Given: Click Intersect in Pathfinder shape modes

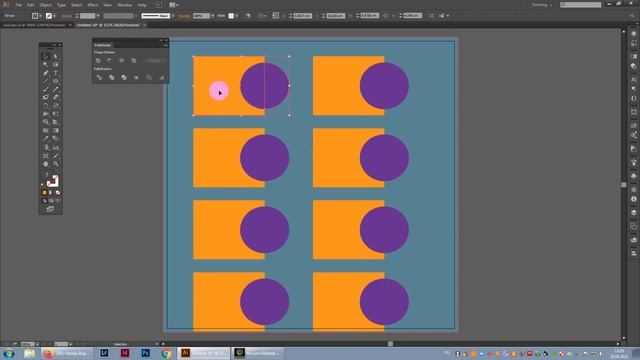Looking at the screenshot, I should [122, 60].
